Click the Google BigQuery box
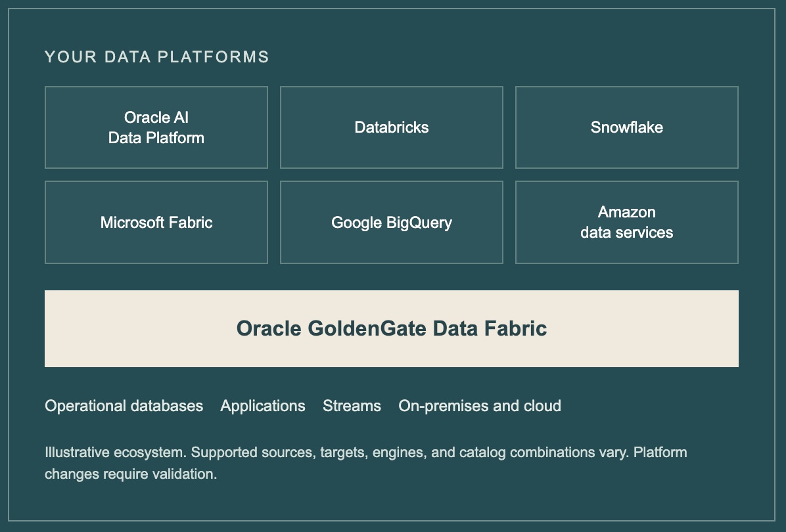This screenshot has height=532, width=786. (392, 222)
